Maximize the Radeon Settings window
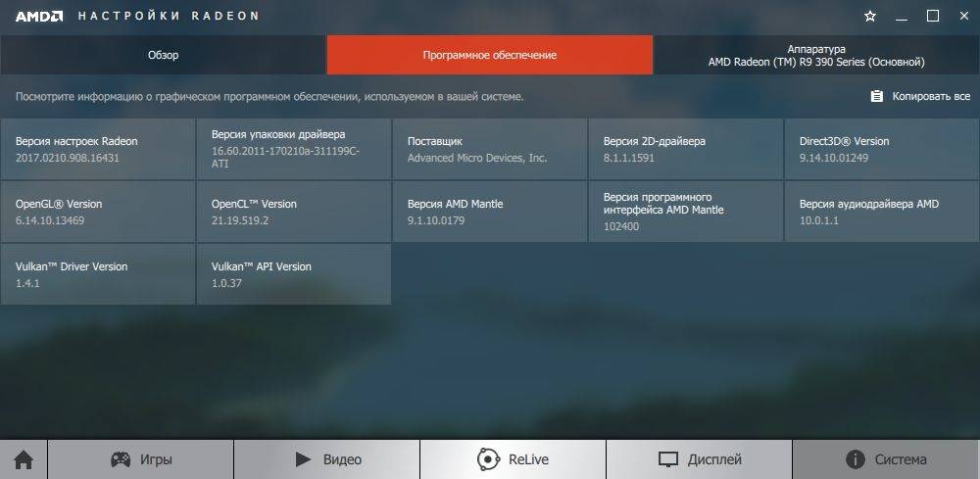The width and height of the screenshot is (980, 479). [x=933, y=17]
